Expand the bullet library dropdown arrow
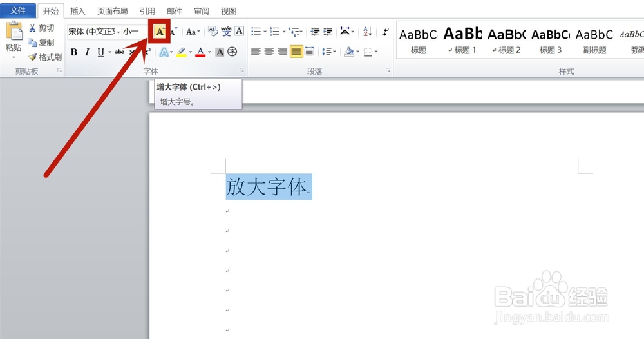Image resolution: width=644 pixels, height=339 pixels. click(x=265, y=32)
